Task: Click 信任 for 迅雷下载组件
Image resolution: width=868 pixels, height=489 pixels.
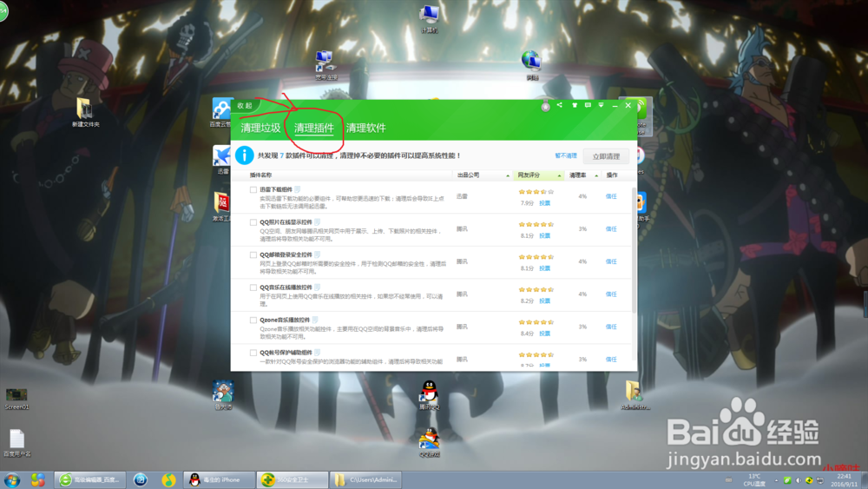Action: pyautogui.click(x=611, y=196)
